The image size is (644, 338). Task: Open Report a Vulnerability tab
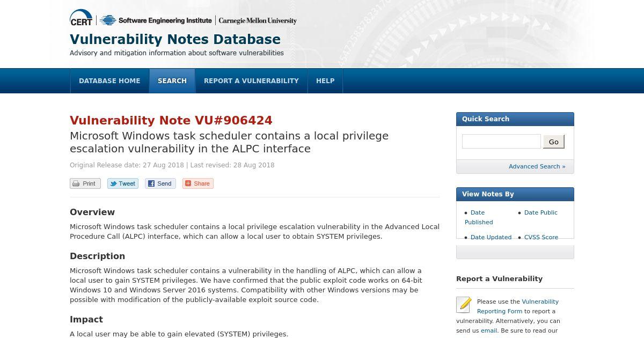(x=251, y=81)
